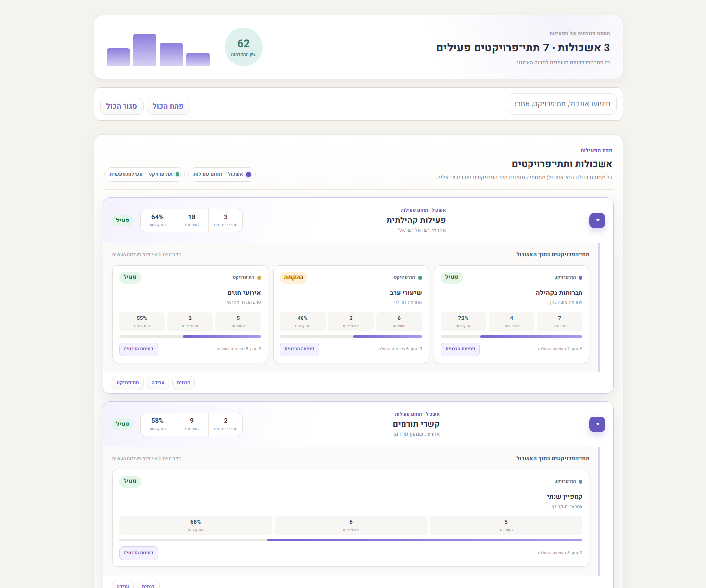Click the 72% stat on חברותות בקהילה
This screenshot has height=588, width=706.
point(463,322)
